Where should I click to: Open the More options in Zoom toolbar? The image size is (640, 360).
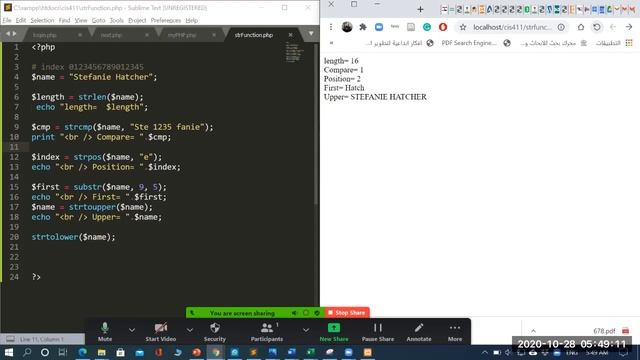[455, 332]
